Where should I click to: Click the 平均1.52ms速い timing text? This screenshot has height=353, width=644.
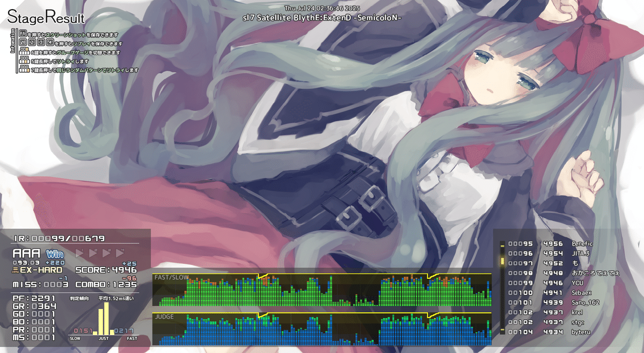116,298
